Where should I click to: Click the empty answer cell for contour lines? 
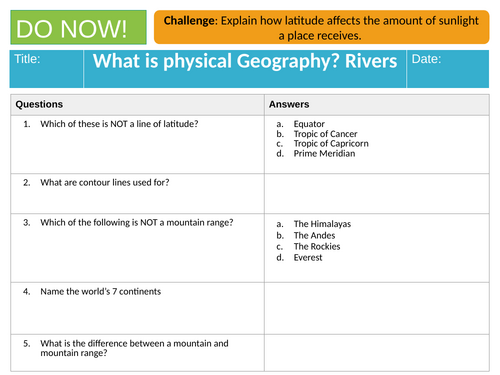click(x=377, y=194)
